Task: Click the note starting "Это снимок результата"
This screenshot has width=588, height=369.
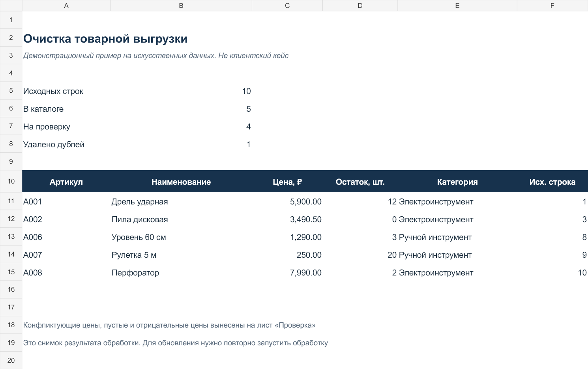Action: (x=176, y=343)
